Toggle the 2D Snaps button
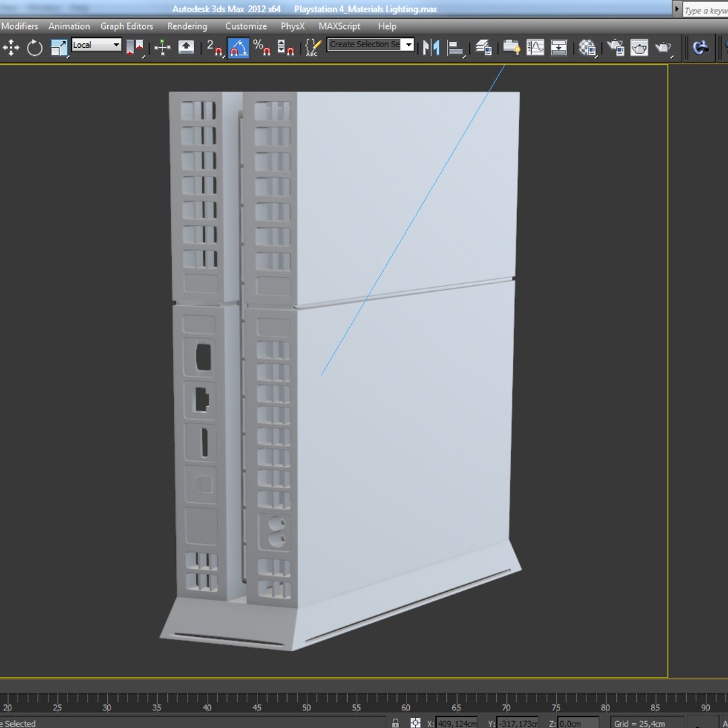728x728 pixels. coord(215,48)
